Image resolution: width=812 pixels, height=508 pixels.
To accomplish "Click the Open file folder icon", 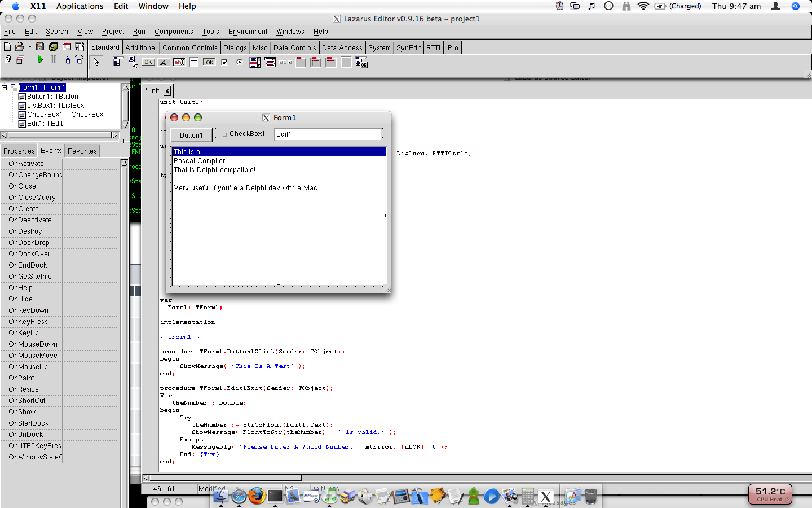I will (20, 47).
